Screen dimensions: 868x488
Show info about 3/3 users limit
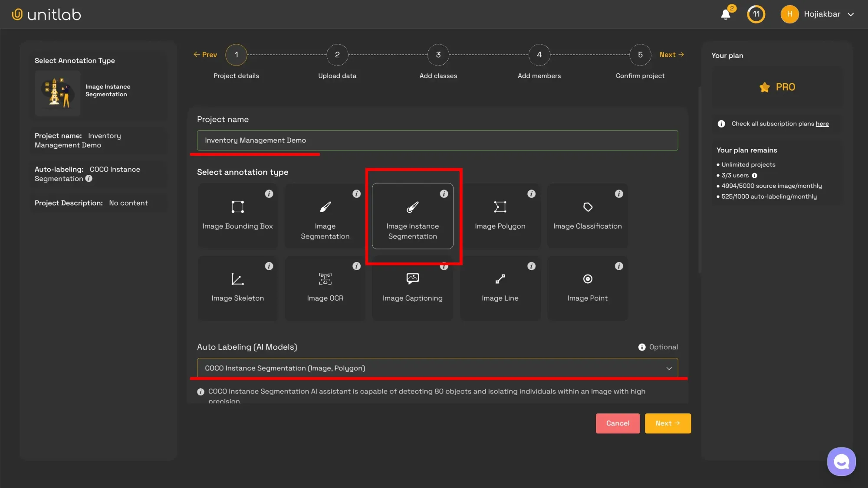point(754,175)
